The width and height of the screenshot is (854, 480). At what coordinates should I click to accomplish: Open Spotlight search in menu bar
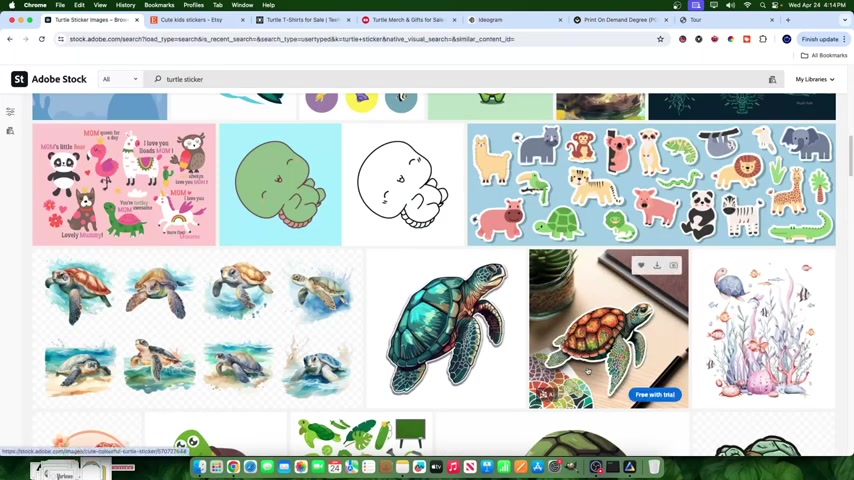(762, 5)
